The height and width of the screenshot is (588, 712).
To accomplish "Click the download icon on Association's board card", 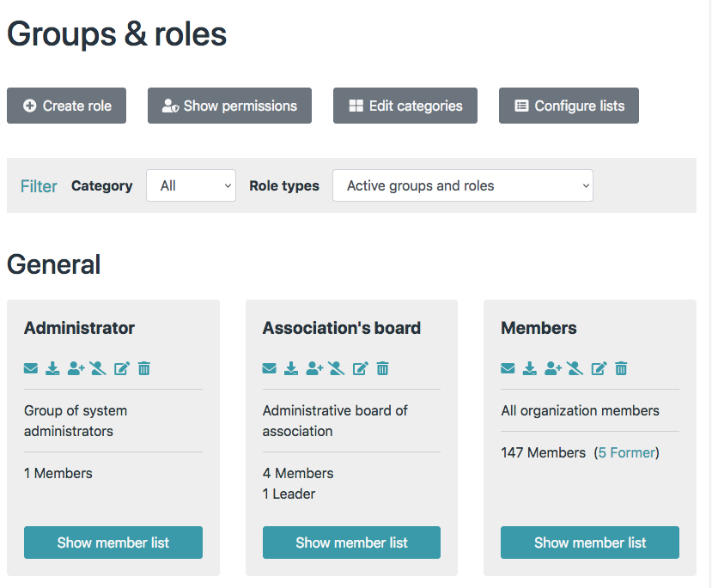I will [x=291, y=368].
